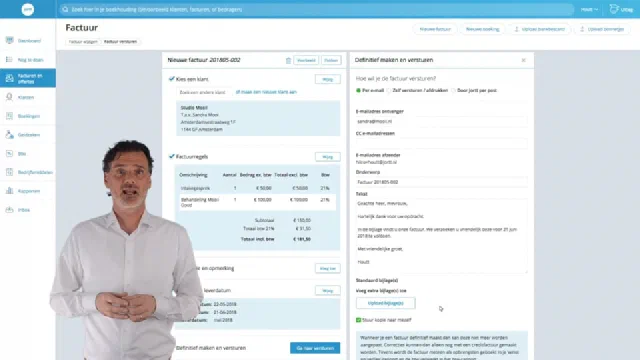Click the Uitlog text in the header
Screen dimensions: 640x360
tap(627, 9)
